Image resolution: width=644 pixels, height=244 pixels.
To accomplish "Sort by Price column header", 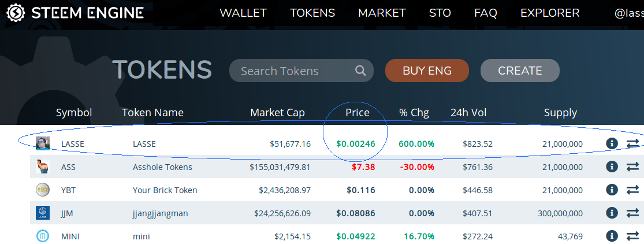I will (x=358, y=112).
